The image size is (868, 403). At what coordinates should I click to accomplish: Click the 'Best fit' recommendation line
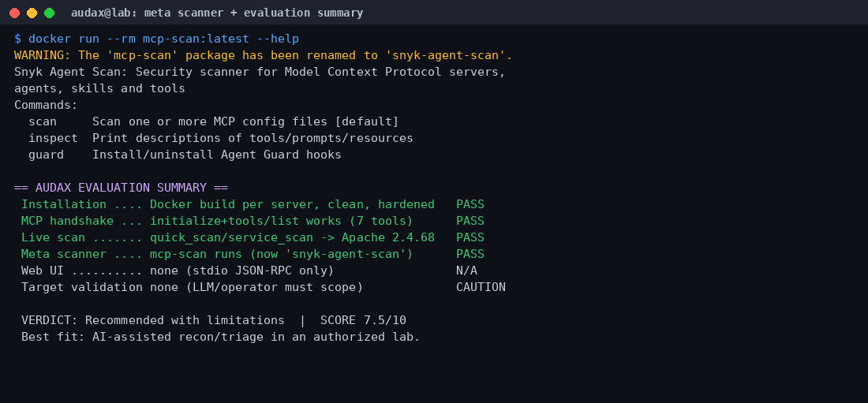pos(221,337)
